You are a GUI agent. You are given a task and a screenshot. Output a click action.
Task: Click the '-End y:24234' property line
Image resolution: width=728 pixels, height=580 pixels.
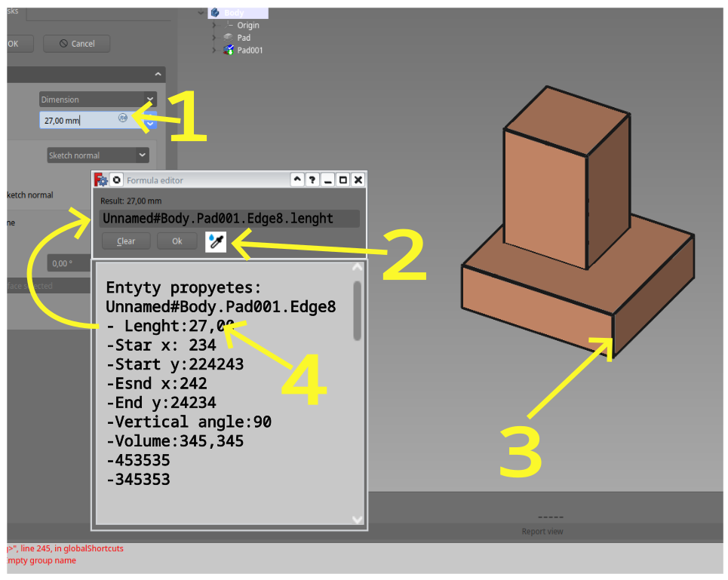click(161, 403)
